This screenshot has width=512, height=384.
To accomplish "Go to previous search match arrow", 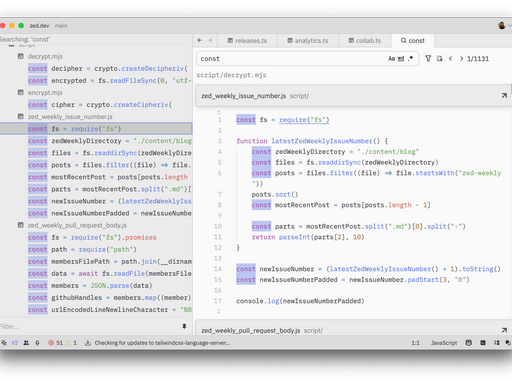I will click(x=451, y=59).
